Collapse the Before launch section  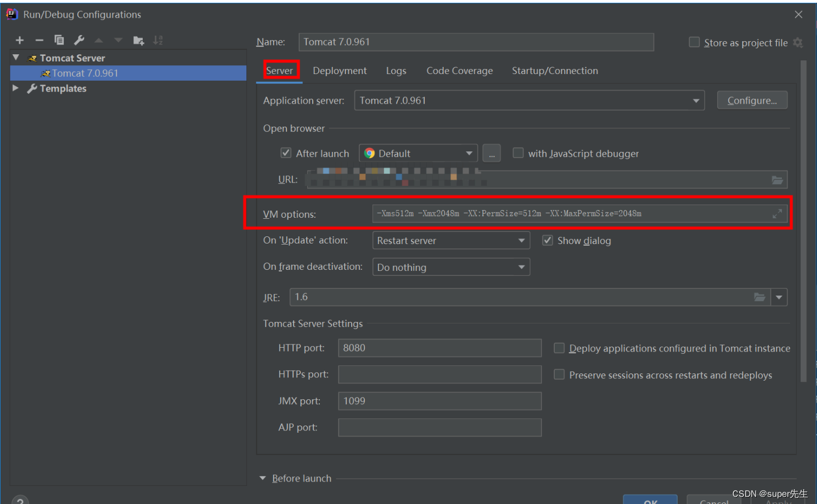[x=263, y=478]
